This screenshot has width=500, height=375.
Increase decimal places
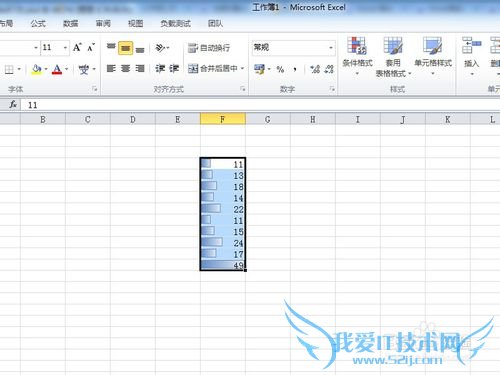pos(315,69)
